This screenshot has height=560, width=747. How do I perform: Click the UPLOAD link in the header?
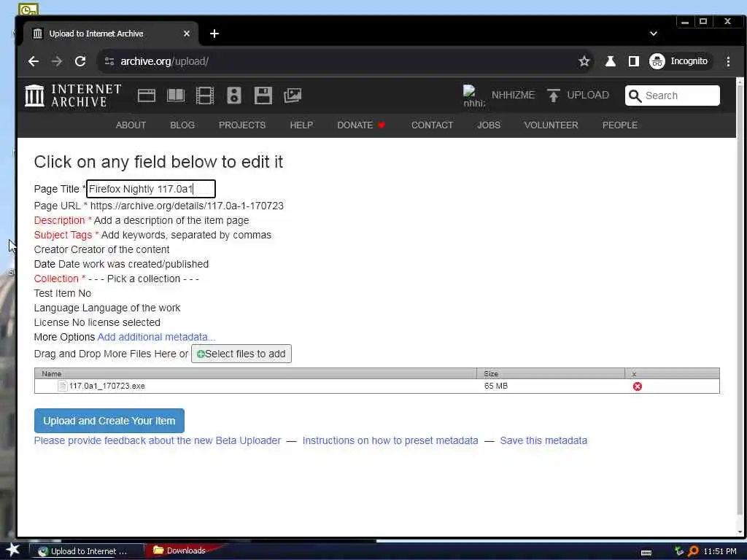(x=588, y=96)
